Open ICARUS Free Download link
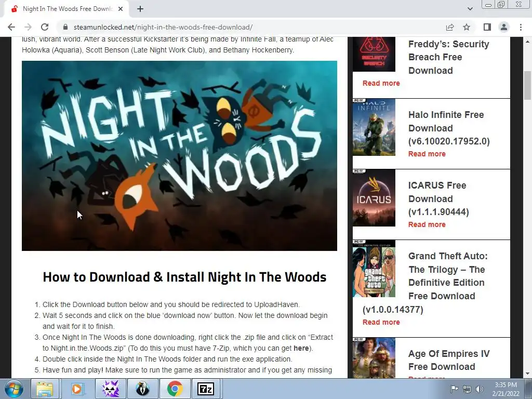Image resolution: width=532 pixels, height=399 pixels. (438, 198)
